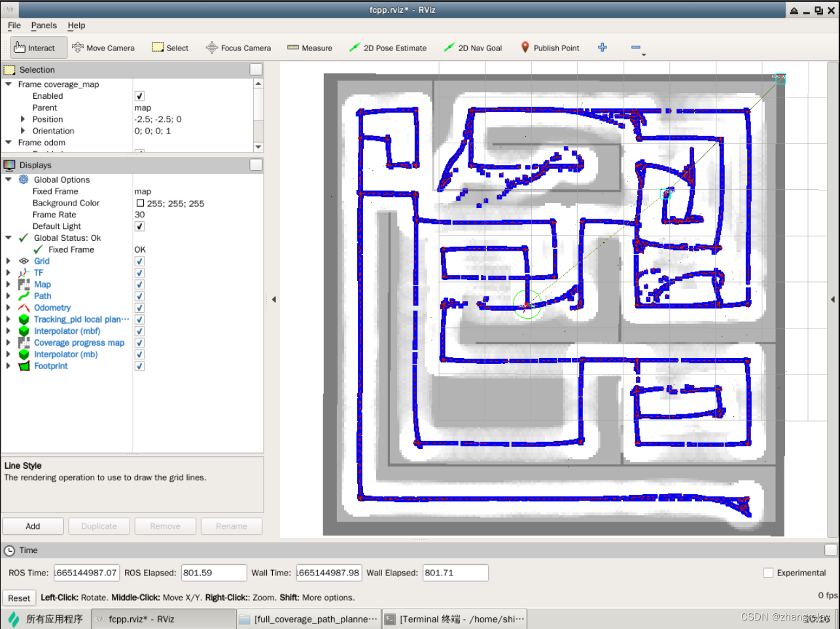Click the Selection panel icon

pos(9,70)
